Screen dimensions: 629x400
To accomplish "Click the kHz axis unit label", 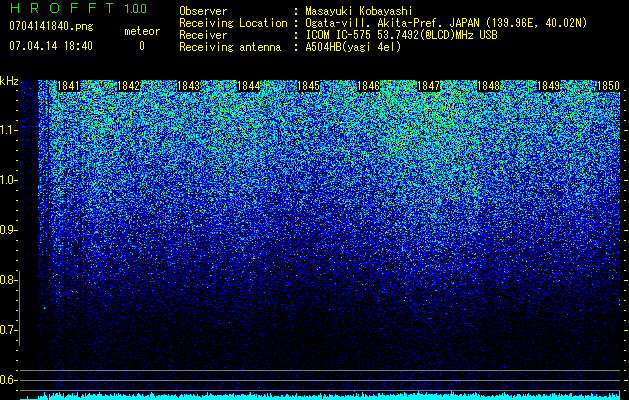I will [x=9, y=81].
